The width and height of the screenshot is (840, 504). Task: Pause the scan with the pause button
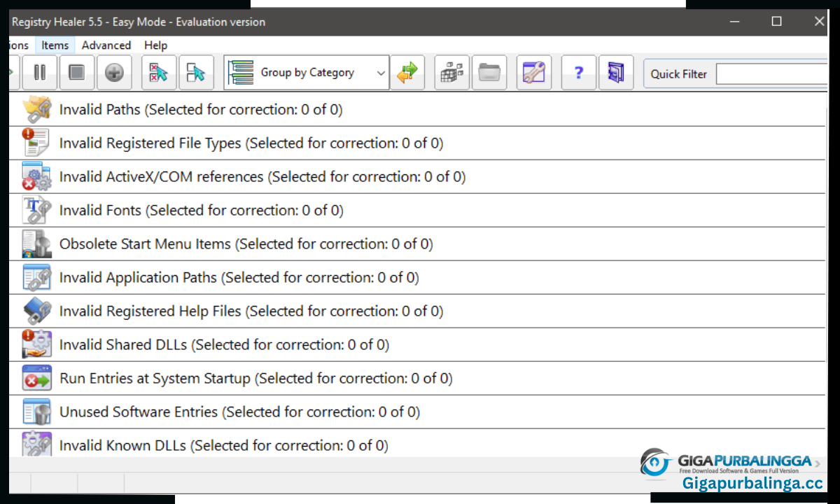[40, 73]
